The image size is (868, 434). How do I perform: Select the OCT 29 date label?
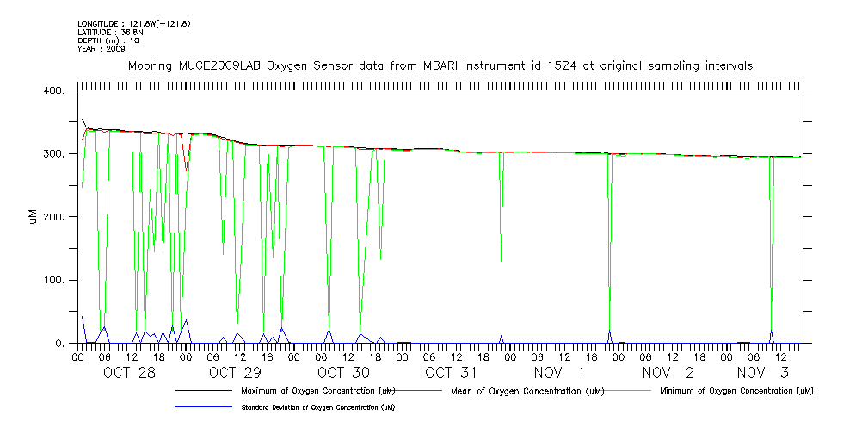[235, 373]
